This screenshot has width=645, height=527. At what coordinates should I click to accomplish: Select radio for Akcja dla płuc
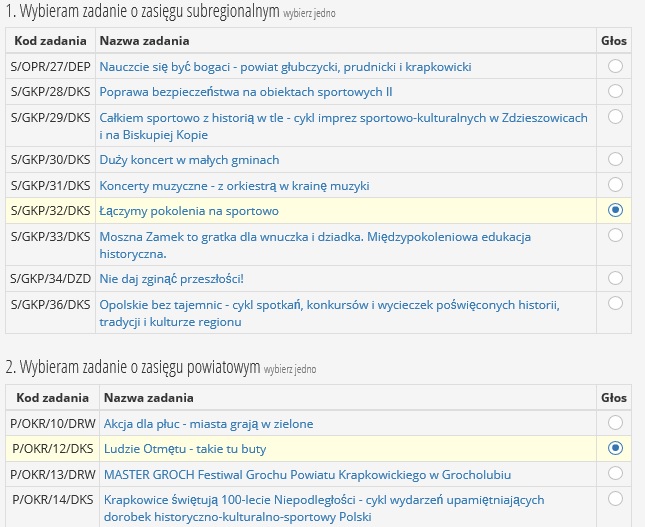pyautogui.click(x=615, y=422)
